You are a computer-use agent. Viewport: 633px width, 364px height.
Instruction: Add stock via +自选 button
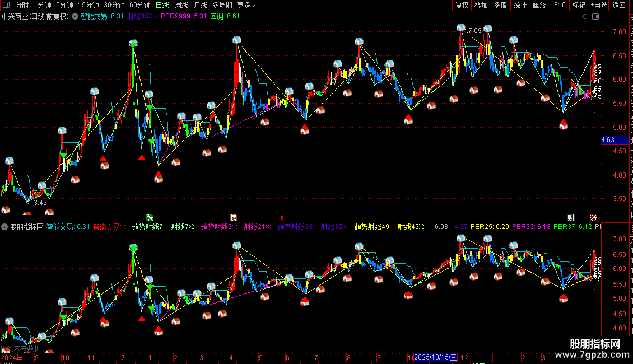pos(599,5)
